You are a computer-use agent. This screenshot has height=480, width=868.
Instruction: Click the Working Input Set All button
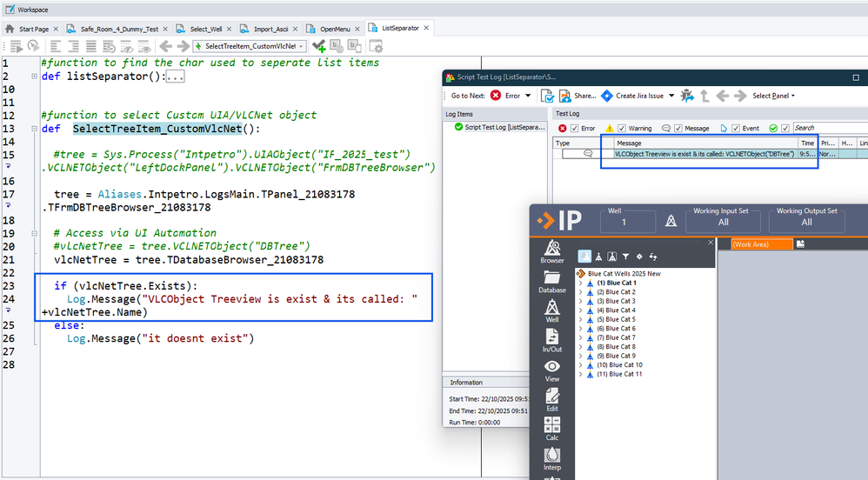pyautogui.click(x=724, y=222)
